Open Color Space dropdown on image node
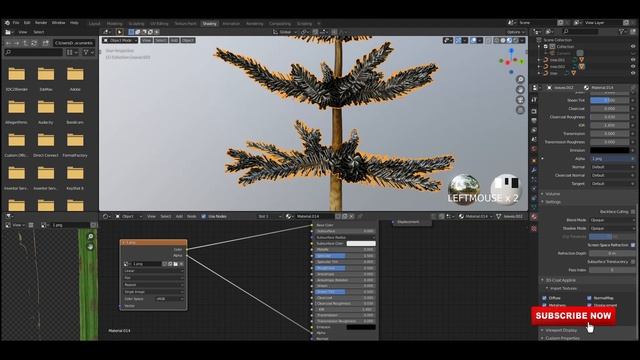 click(169, 299)
